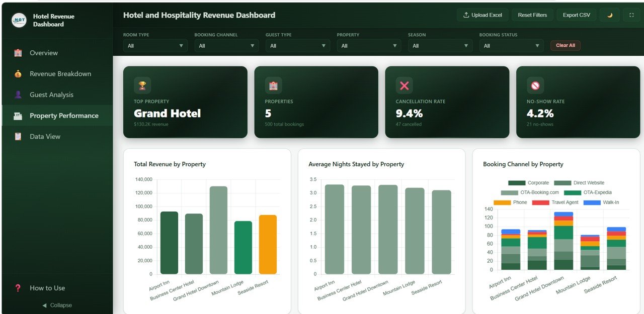644x314 pixels.
Task: Click the properties building icon
Action: tap(273, 85)
